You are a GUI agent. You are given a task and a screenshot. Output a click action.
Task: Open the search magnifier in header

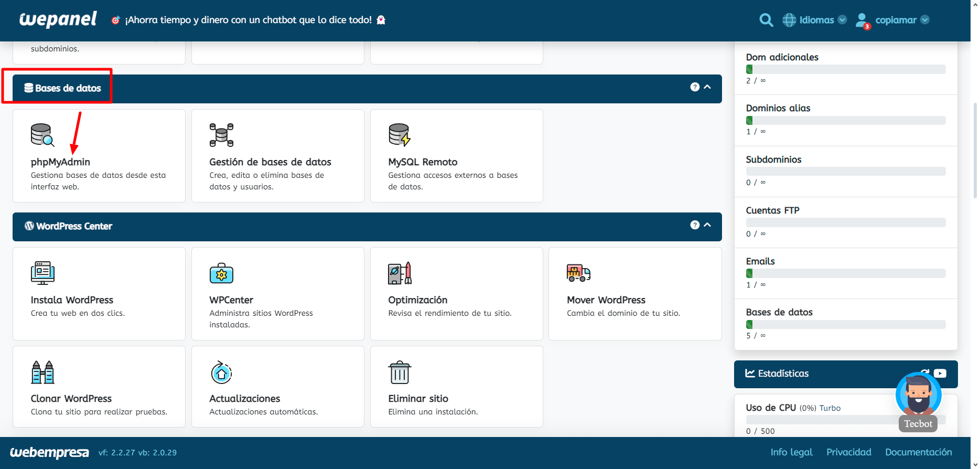(766, 20)
